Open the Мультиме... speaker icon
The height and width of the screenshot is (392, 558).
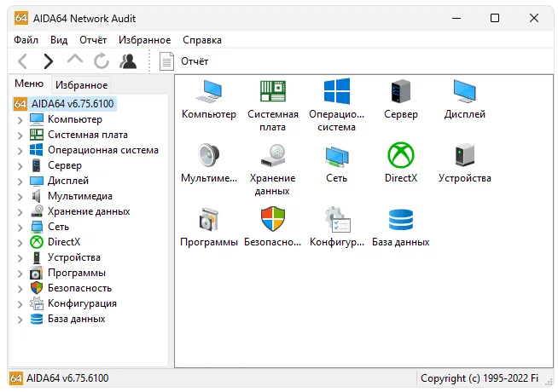tap(209, 155)
